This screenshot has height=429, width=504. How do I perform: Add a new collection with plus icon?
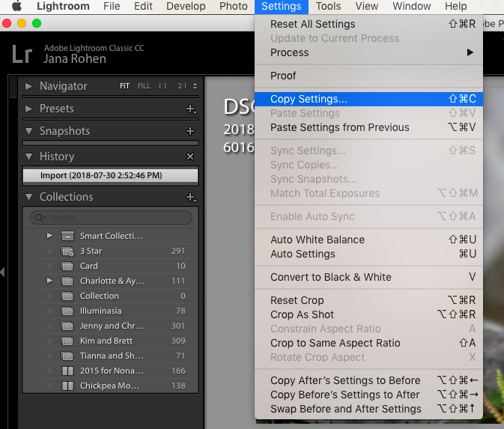(190, 197)
